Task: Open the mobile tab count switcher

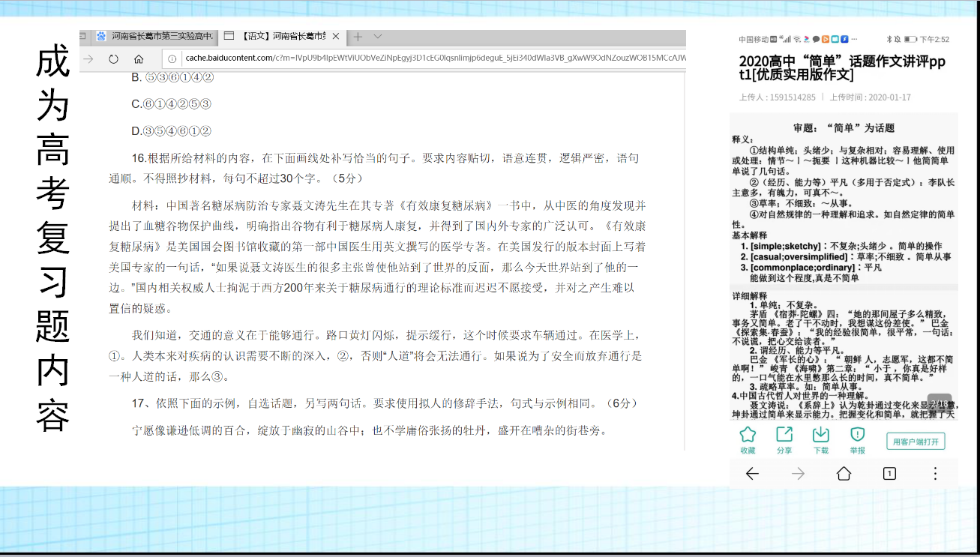Action: click(889, 474)
